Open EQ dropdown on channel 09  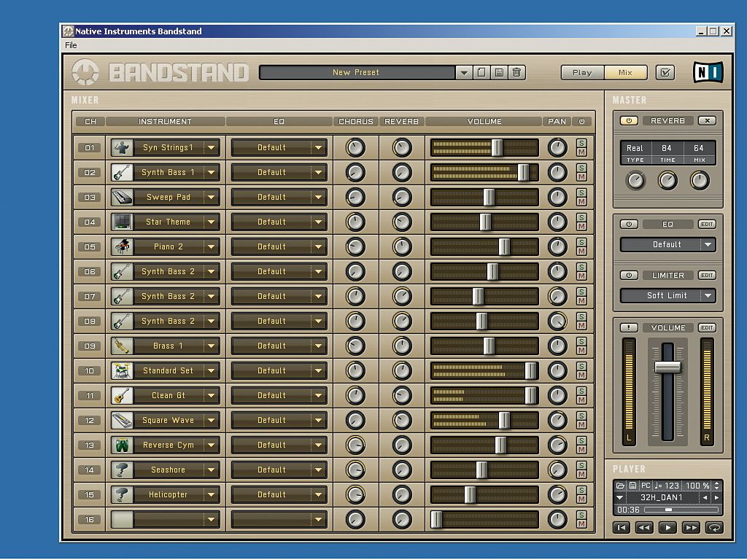tap(318, 346)
